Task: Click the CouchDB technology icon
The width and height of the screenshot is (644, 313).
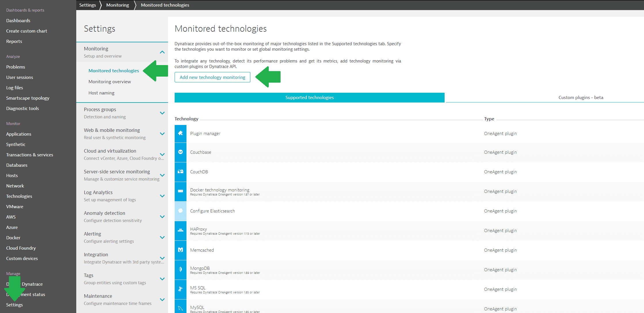Action: coord(180,172)
